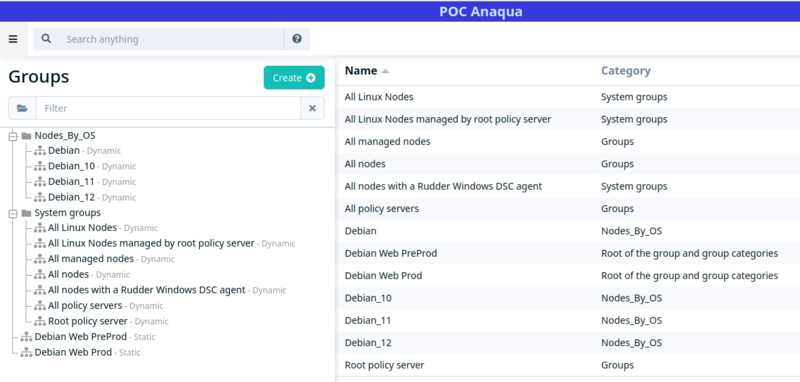The image size is (800, 382).
Task: Open the hamburger navigation menu
Action: point(13,39)
